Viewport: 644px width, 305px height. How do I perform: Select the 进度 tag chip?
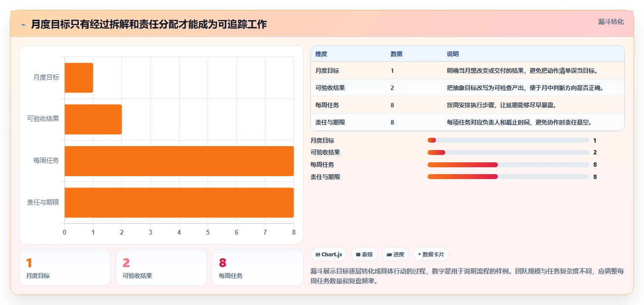coord(395,254)
